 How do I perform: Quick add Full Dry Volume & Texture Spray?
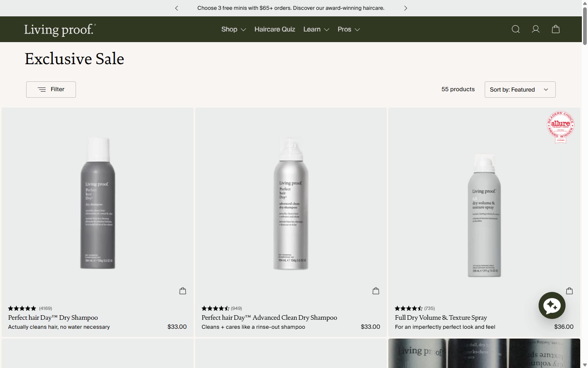[570, 291]
